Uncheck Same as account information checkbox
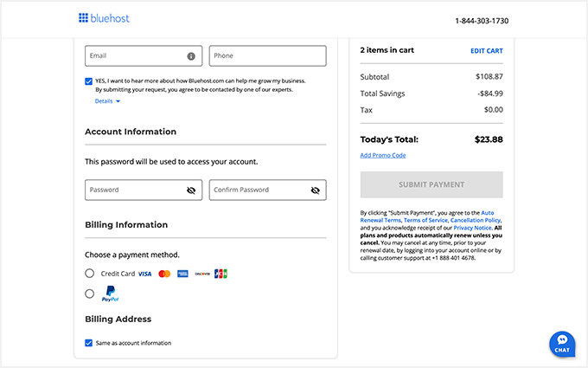The width and height of the screenshot is (588, 368). pos(89,343)
